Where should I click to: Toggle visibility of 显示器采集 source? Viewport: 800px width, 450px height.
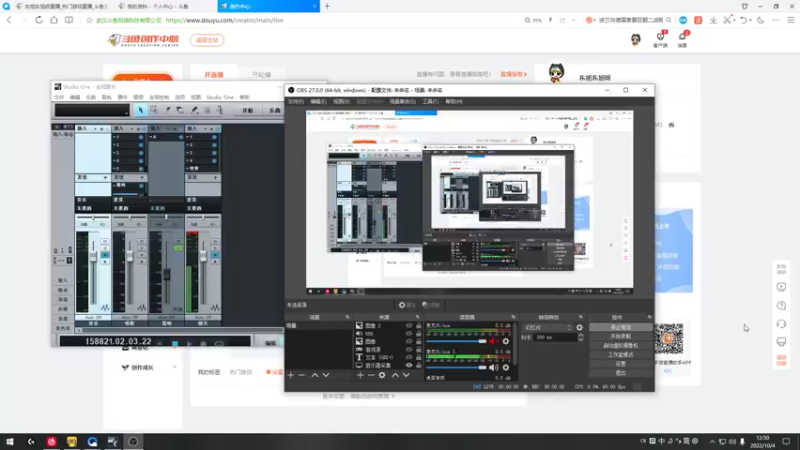pos(409,365)
